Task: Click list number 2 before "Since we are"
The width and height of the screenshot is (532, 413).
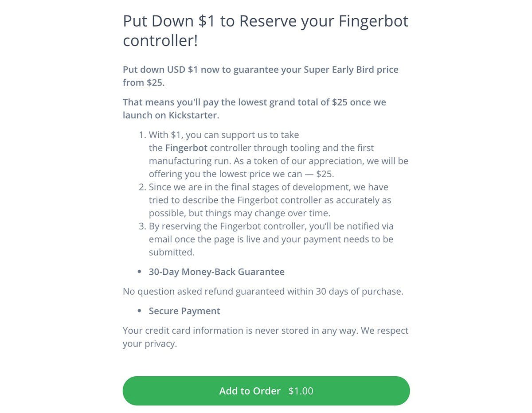Action: tap(142, 187)
